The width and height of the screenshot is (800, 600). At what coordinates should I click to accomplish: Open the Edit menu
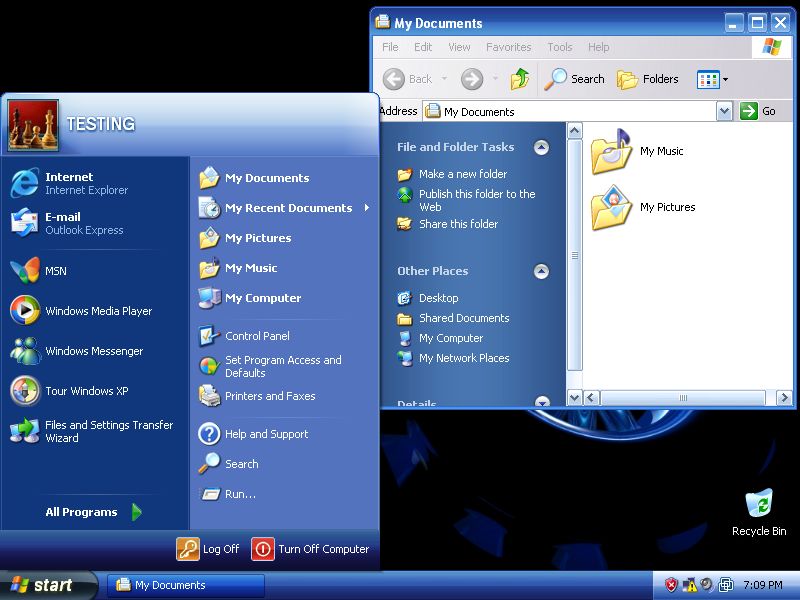click(423, 47)
